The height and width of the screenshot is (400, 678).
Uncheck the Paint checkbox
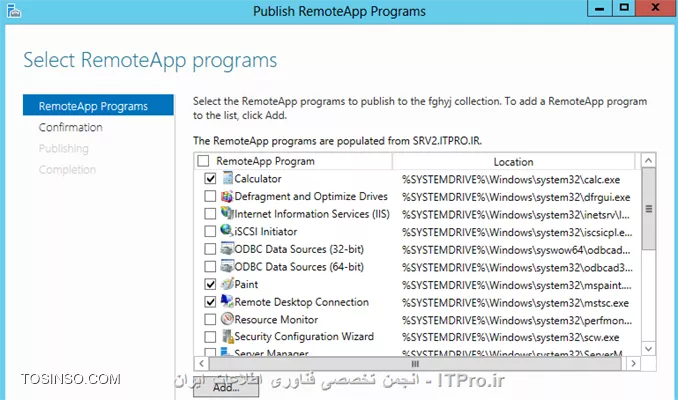210,284
